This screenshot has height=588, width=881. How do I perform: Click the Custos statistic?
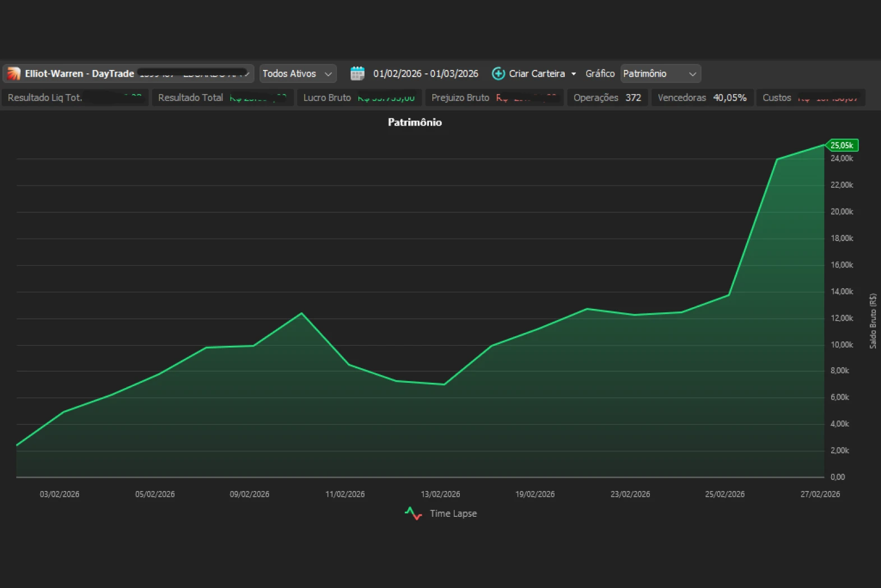click(810, 98)
